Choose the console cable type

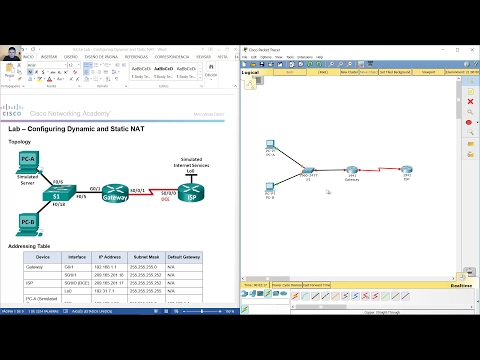305,296
